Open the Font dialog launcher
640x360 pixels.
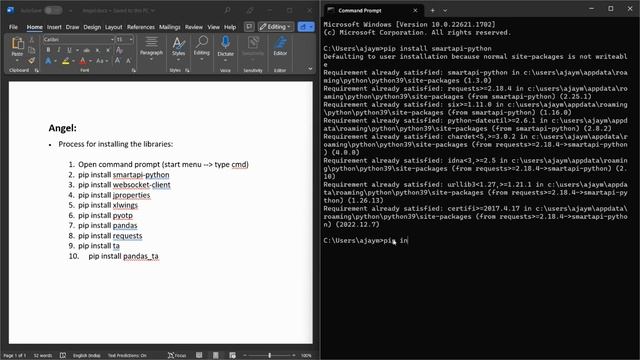(133, 70)
